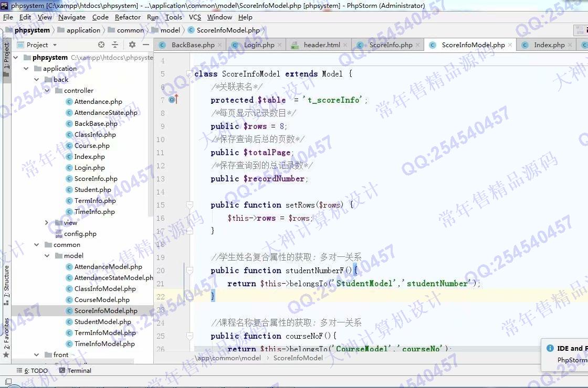588x388 pixels.
Task: Click the IDE and Plugin notification popup
Action: [x=565, y=353]
